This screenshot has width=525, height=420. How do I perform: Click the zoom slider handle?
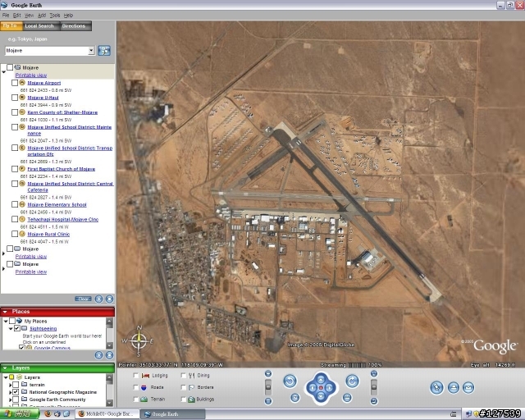coord(268,387)
